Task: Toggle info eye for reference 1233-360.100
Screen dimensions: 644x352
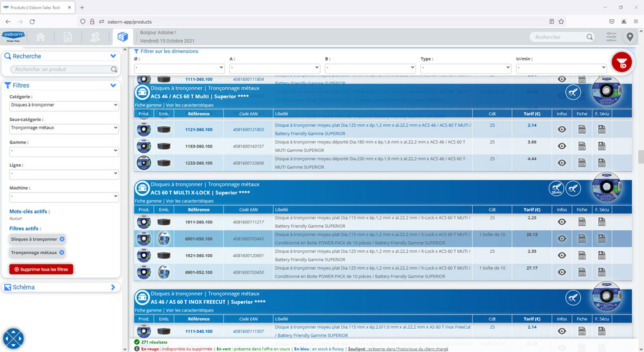Action: coord(562,163)
